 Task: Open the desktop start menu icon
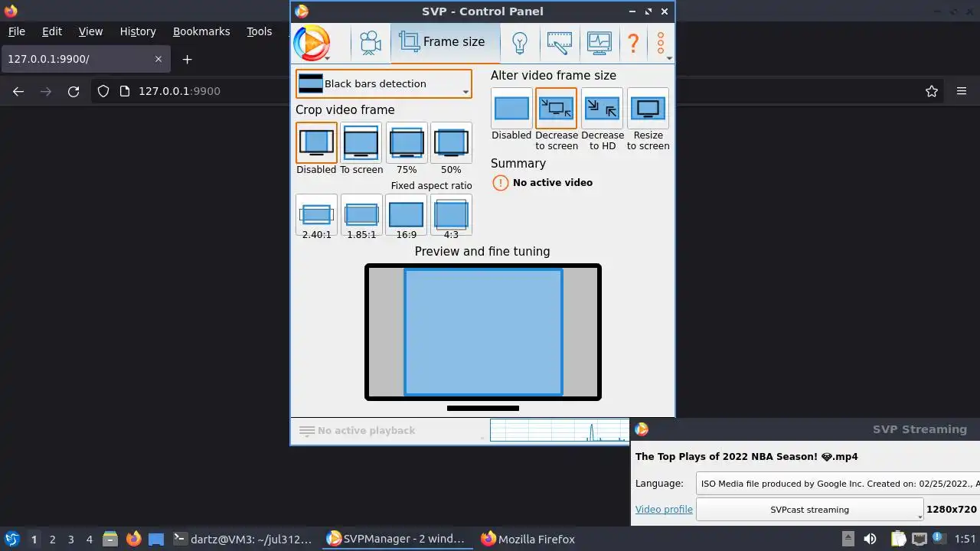click(11, 539)
